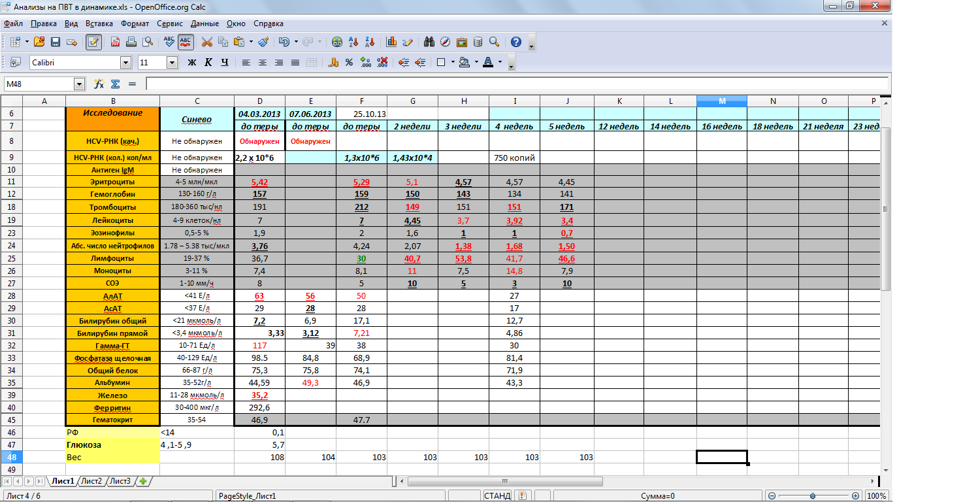The image size is (980, 502).
Task: Send document as e-mail
Action: click(72, 42)
